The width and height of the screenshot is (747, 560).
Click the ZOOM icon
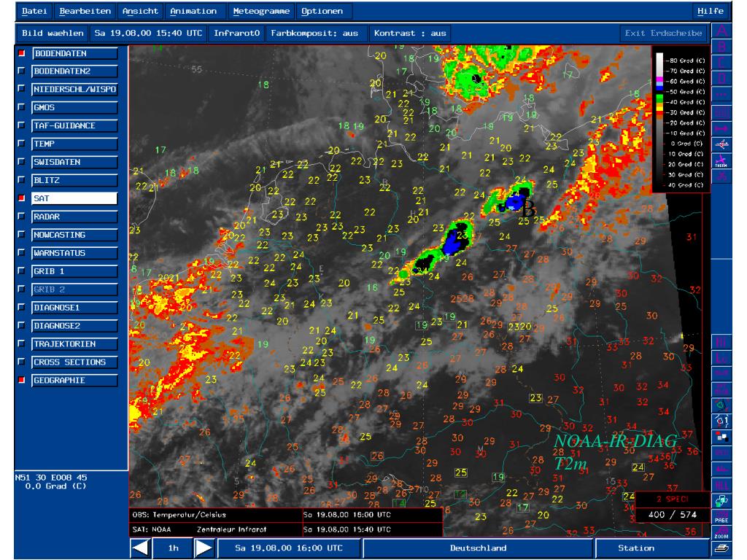(x=721, y=533)
